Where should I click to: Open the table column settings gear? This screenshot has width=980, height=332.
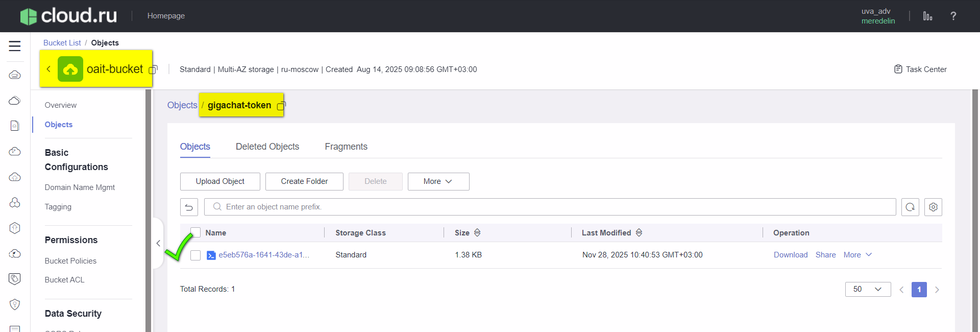click(933, 207)
